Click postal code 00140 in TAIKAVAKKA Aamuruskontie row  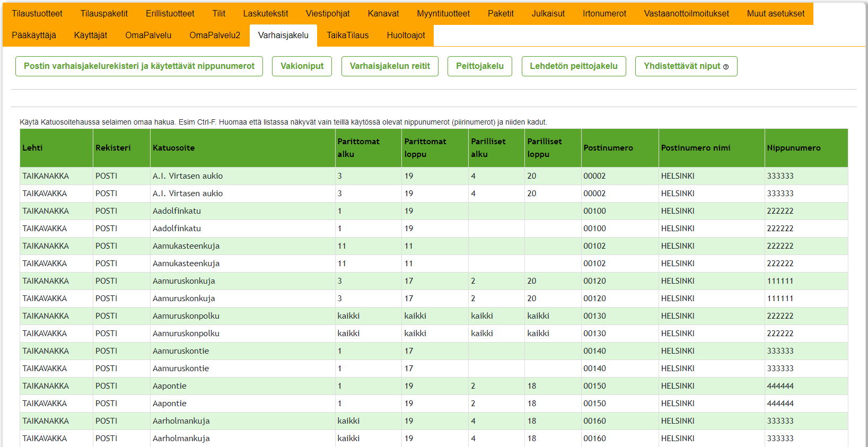594,369
